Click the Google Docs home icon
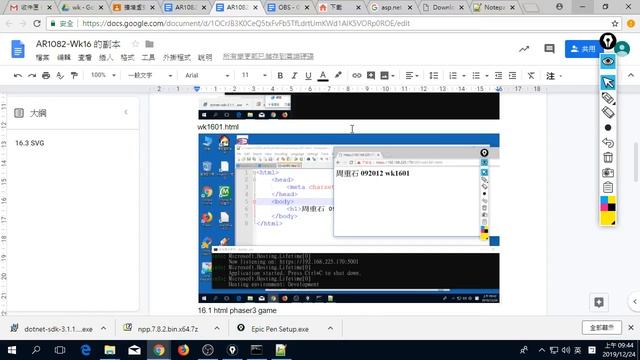 pyautogui.click(x=18, y=49)
